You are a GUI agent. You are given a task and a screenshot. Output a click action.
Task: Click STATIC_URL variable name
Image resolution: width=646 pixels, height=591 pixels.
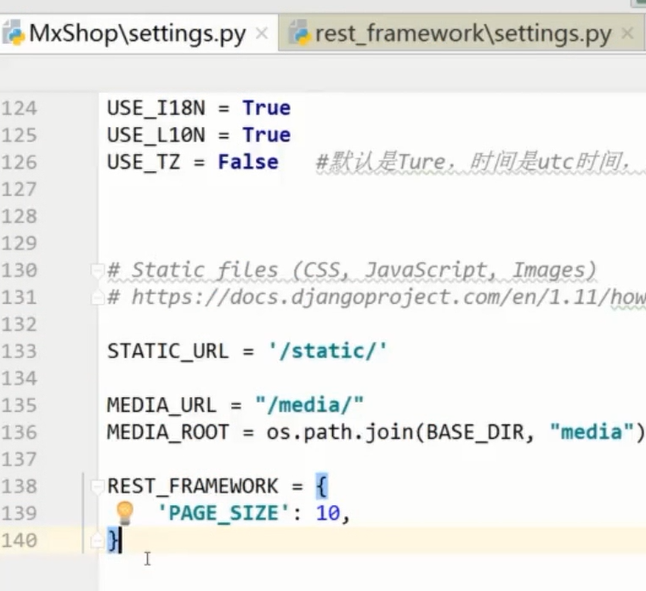(x=168, y=351)
